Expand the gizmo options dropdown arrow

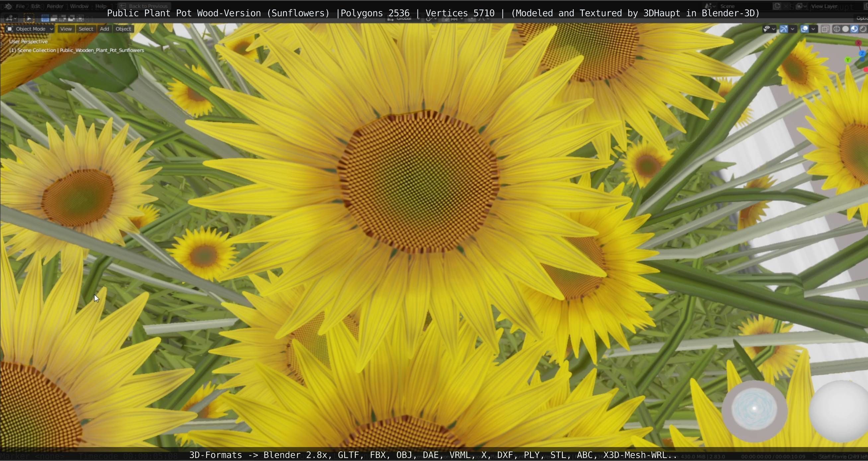click(793, 29)
